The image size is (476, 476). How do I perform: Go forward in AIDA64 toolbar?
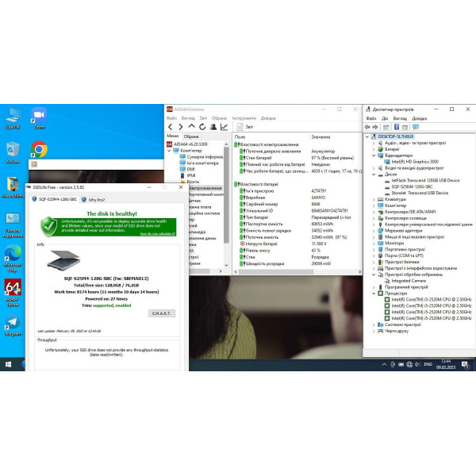tap(181, 127)
